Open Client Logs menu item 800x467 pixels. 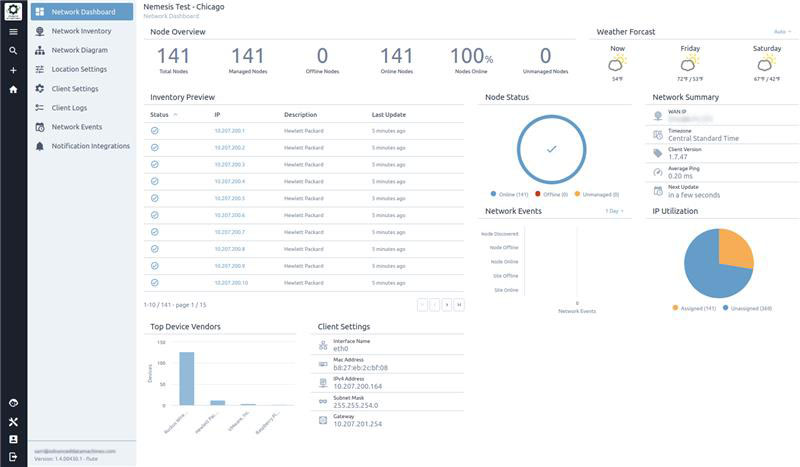pyautogui.click(x=82, y=108)
